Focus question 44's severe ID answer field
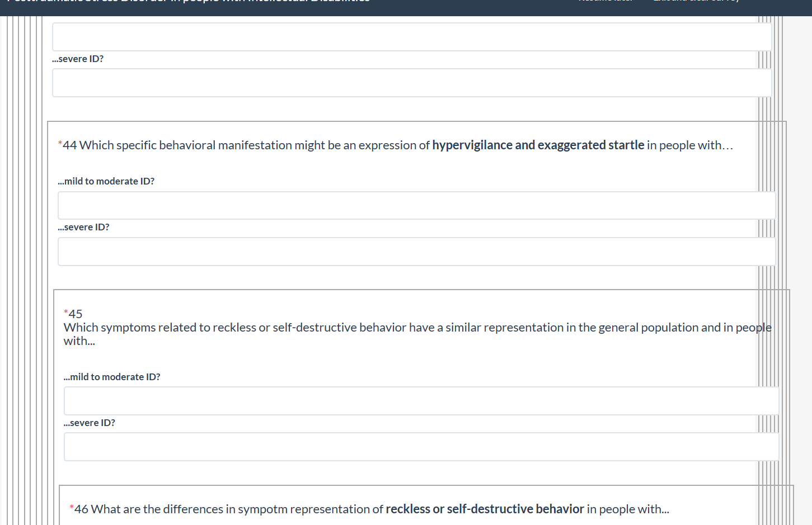812x525 pixels. pyautogui.click(x=416, y=252)
